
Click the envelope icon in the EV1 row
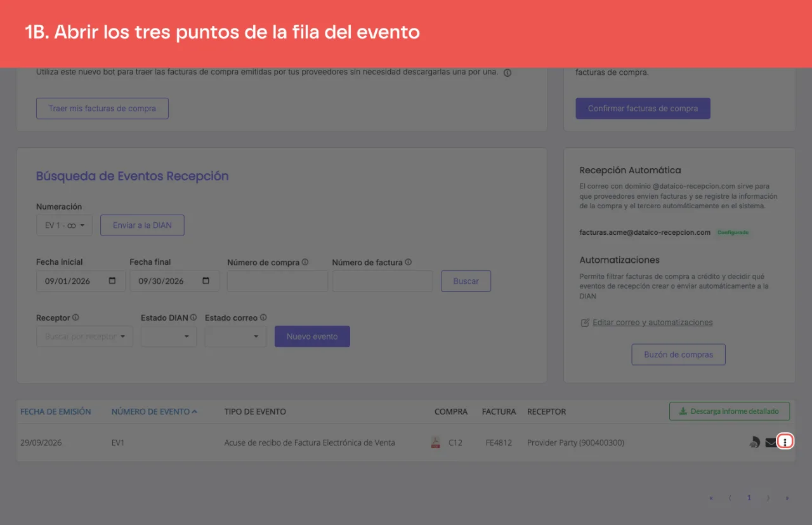tap(771, 442)
